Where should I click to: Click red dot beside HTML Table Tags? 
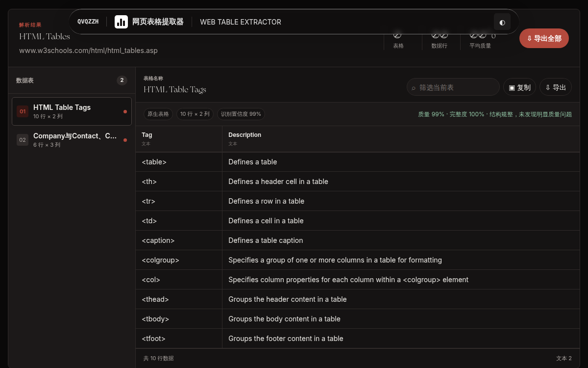pos(125,111)
